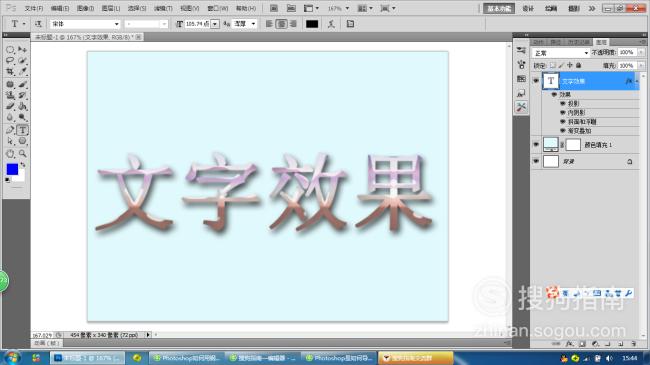This screenshot has height=365, width=650.
Task: Select the Quick Selection tool
Action: tap(22, 61)
